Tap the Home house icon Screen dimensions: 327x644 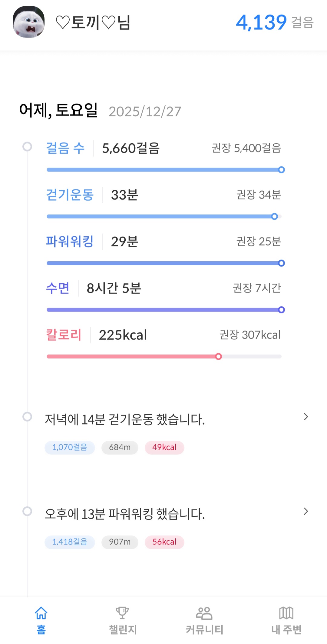point(41,613)
